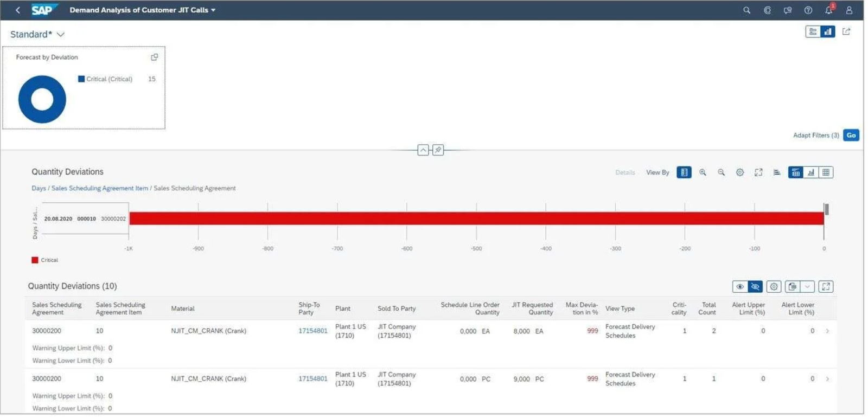Click the SAP logo
This screenshot has width=868, height=418.
tap(43, 10)
